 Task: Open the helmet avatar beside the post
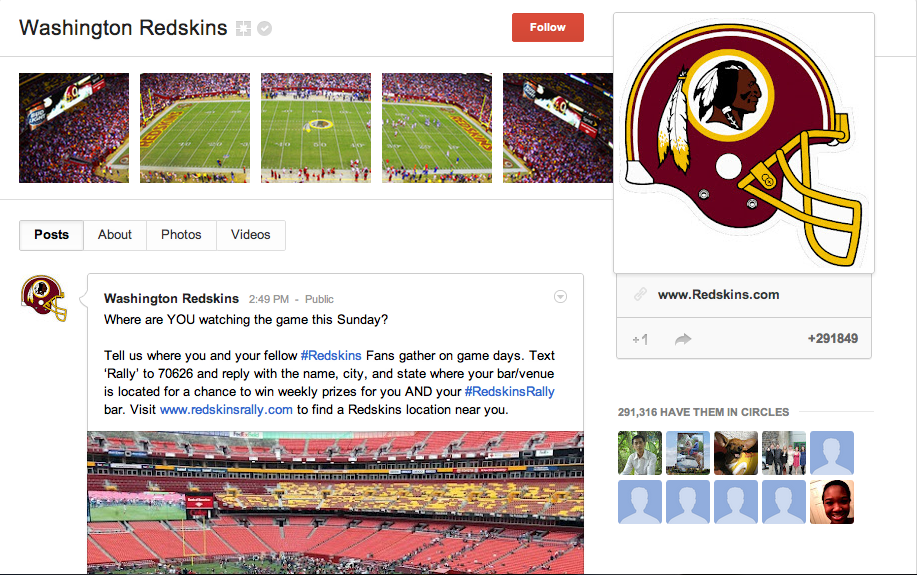[44, 298]
